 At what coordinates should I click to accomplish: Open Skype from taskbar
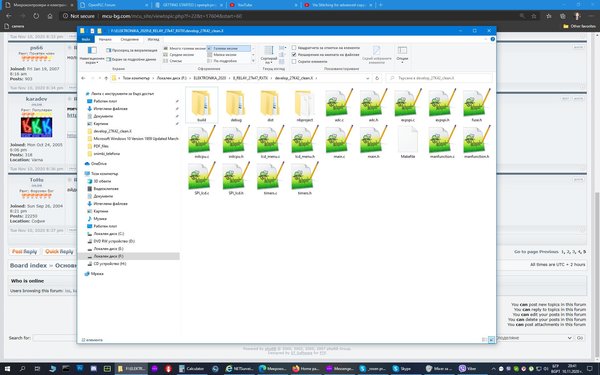pyautogui.click(x=402, y=368)
